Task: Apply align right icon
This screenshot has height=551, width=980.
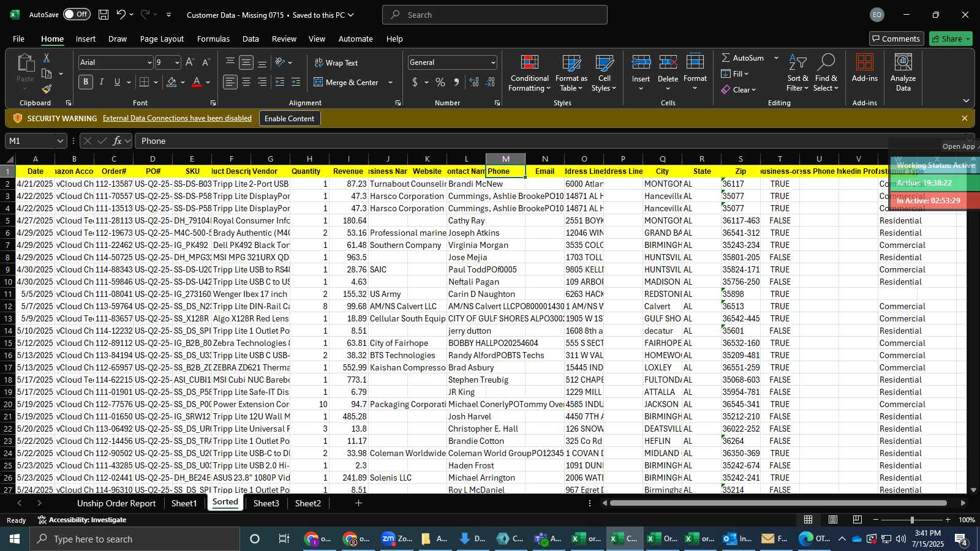Action: tap(262, 82)
